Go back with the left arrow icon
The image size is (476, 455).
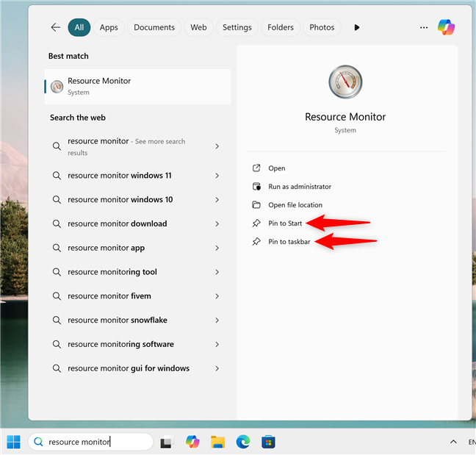(56, 27)
